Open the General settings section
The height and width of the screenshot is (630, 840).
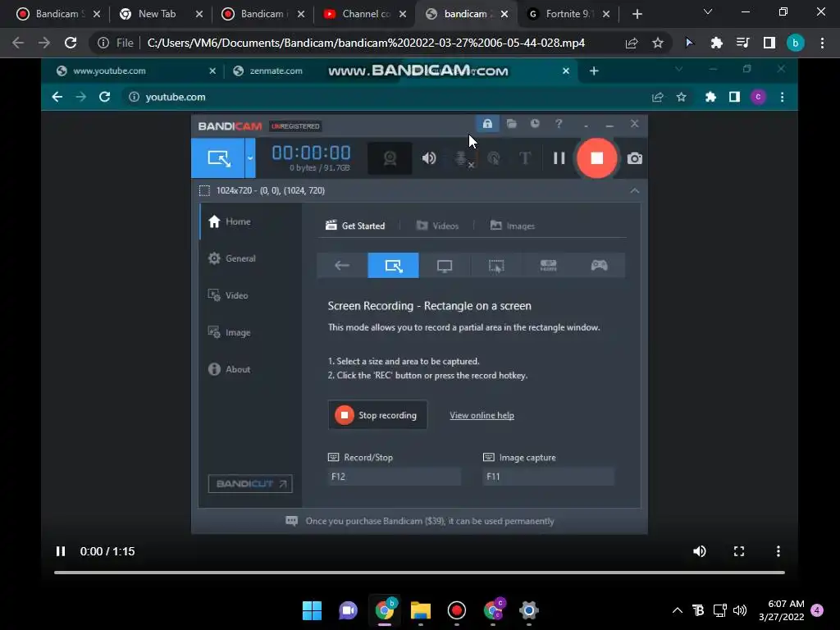point(231,258)
